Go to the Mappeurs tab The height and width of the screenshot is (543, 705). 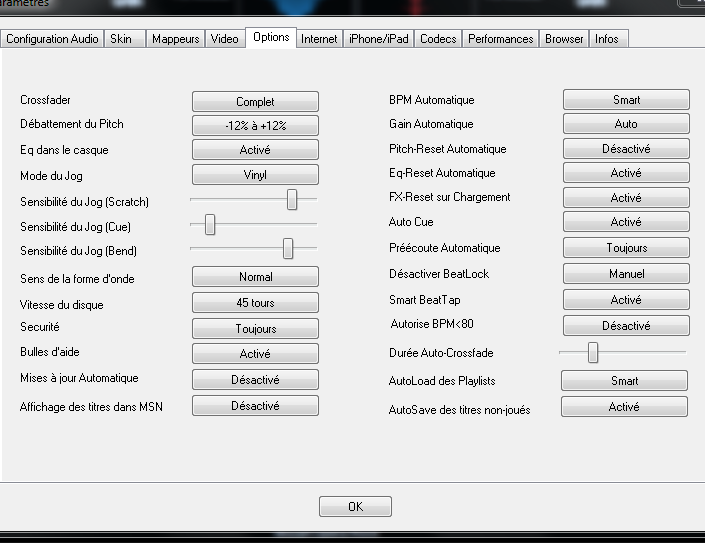pos(176,39)
